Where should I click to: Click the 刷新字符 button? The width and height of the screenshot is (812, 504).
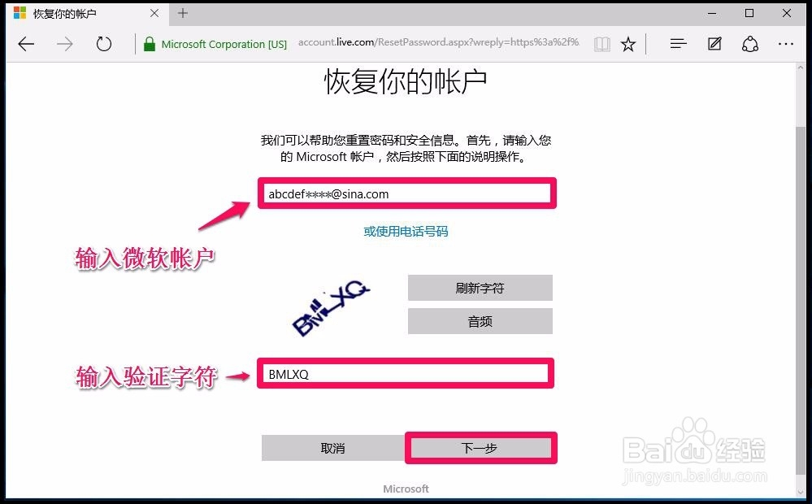click(x=480, y=288)
